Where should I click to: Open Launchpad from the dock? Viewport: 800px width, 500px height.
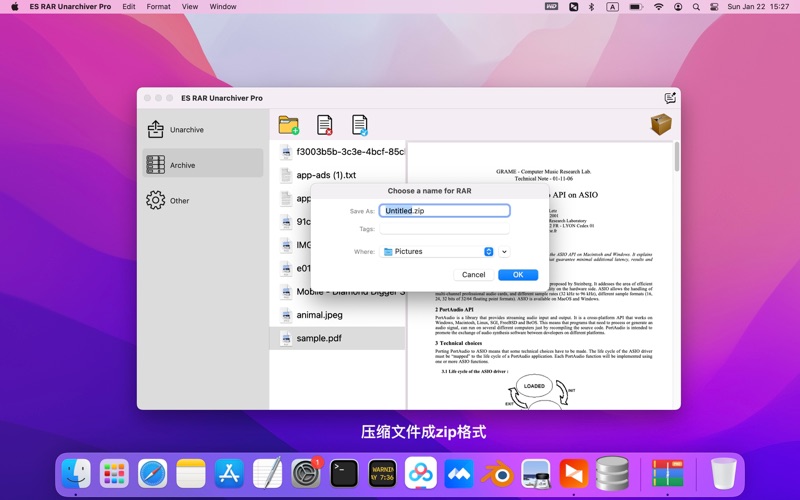point(114,473)
